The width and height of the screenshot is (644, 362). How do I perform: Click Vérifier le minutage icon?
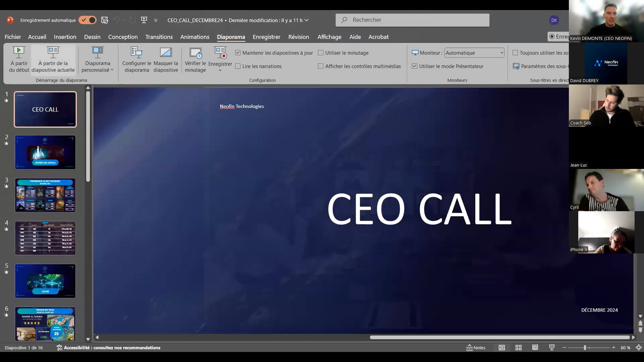(x=196, y=53)
